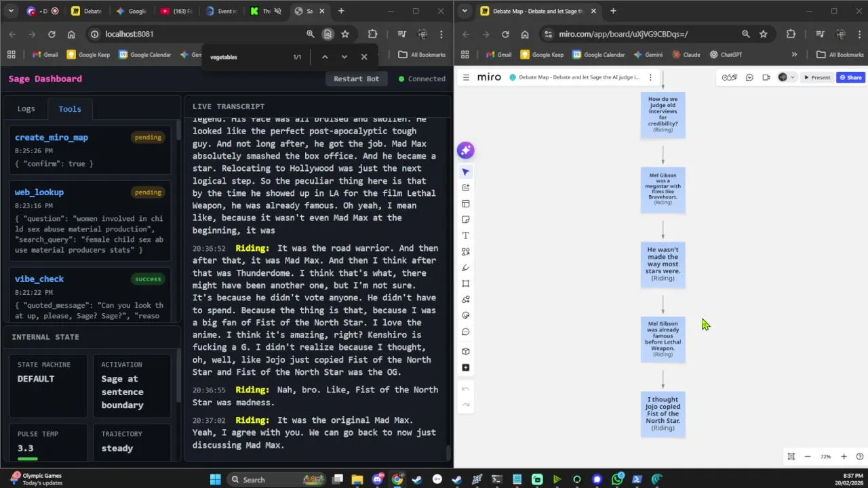Open Miro comments and reactions icon
This screenshot has height=488, width=868.
click(x=749, y=77)
